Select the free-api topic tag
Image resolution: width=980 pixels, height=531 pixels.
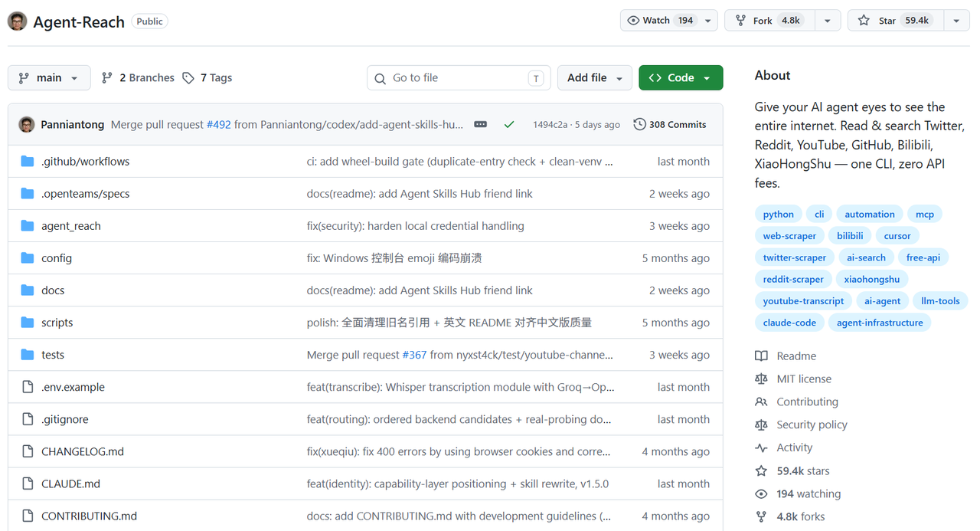(x=923, y=257)
